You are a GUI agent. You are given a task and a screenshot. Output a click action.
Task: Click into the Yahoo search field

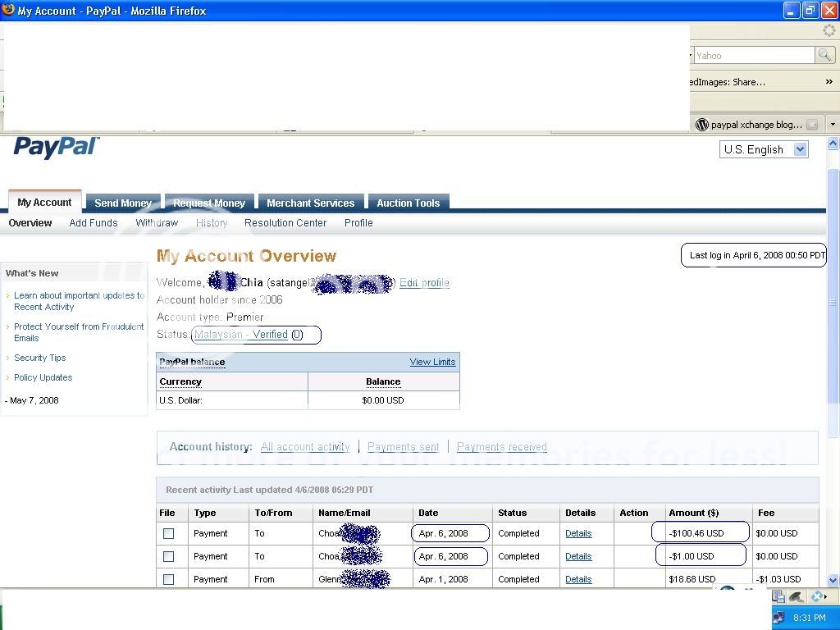pyautogui.click(x=752, y=56)
